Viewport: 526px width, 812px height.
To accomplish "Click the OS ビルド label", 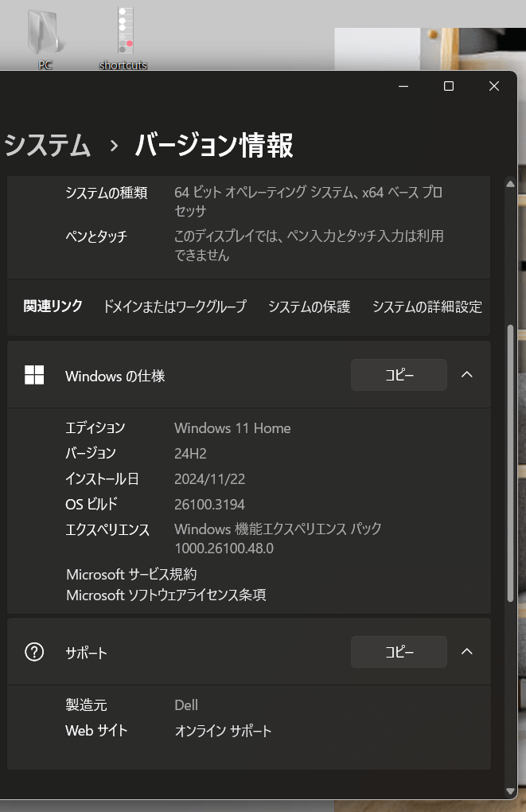I will (x=92, y=504).
